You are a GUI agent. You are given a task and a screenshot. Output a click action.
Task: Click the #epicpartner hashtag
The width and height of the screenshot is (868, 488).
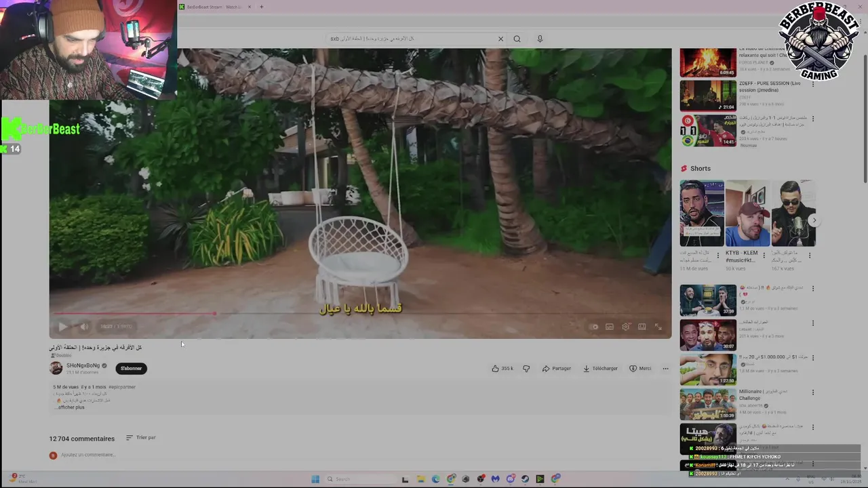122,387
